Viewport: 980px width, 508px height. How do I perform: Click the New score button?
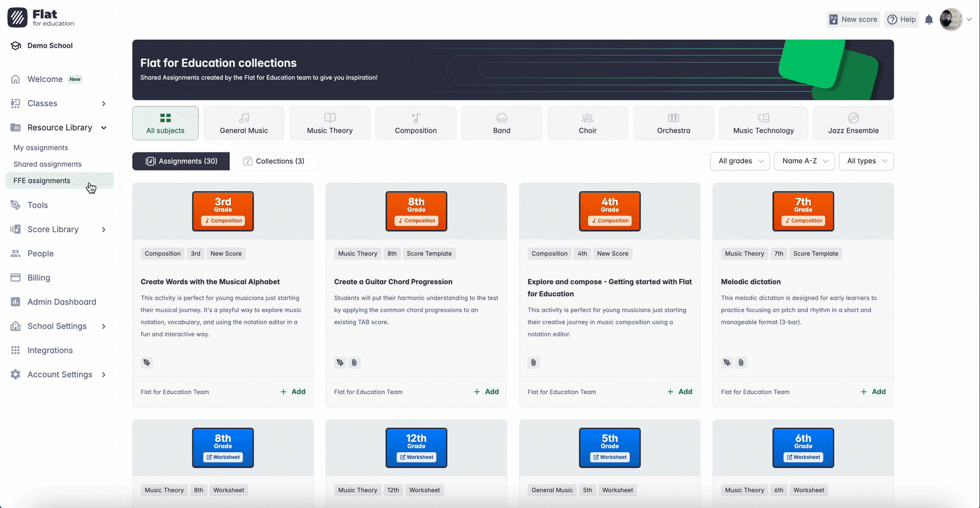pos(853,20)
